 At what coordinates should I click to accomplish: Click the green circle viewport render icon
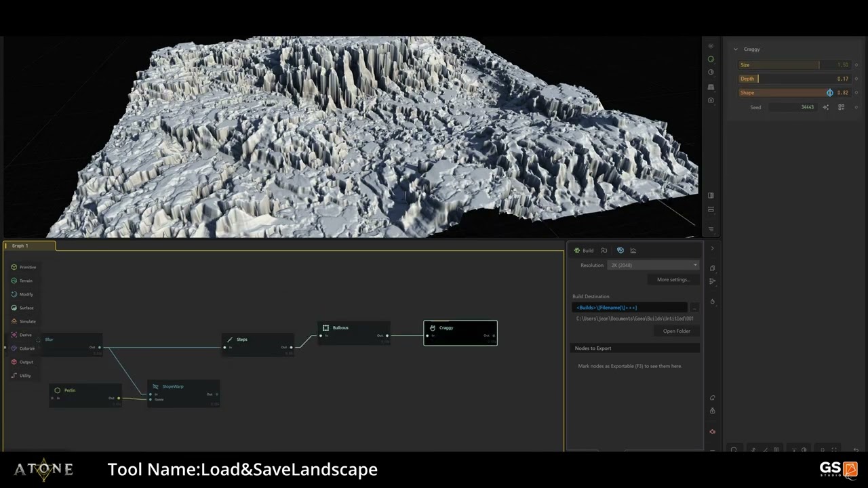(x=711, y=59)
